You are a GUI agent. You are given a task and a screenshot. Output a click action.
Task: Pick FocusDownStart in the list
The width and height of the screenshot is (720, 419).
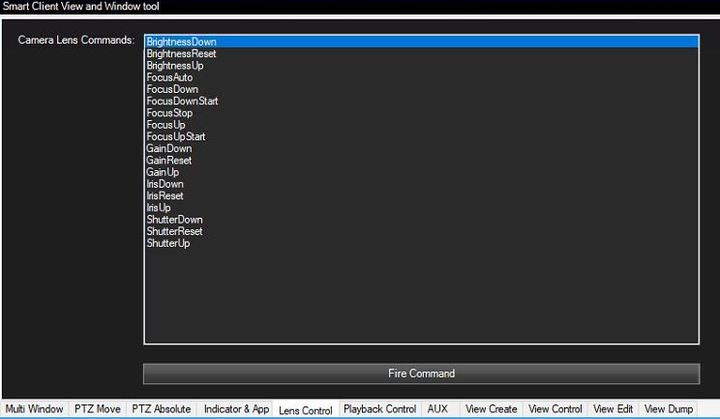click(182, 101)
